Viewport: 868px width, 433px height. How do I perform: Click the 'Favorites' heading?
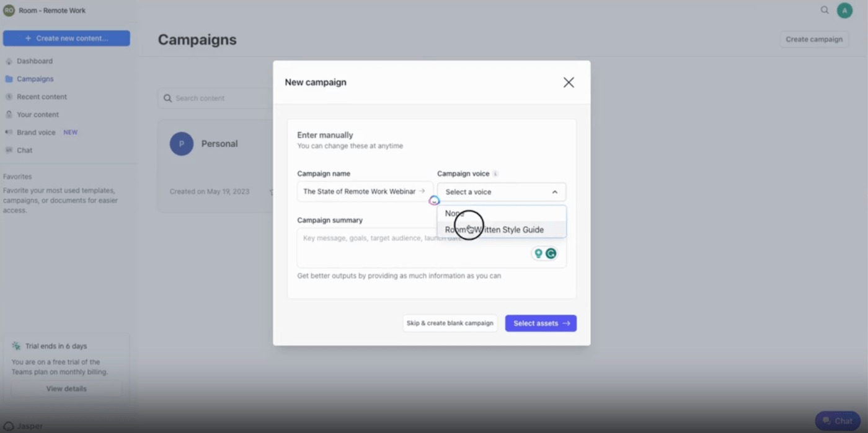click(17, 177)
